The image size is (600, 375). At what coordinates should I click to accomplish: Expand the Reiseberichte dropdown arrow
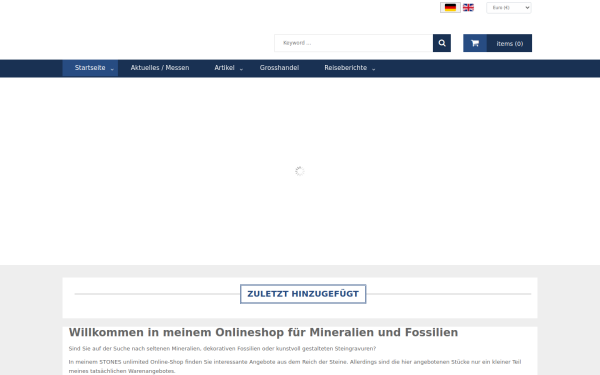point(373,69)
